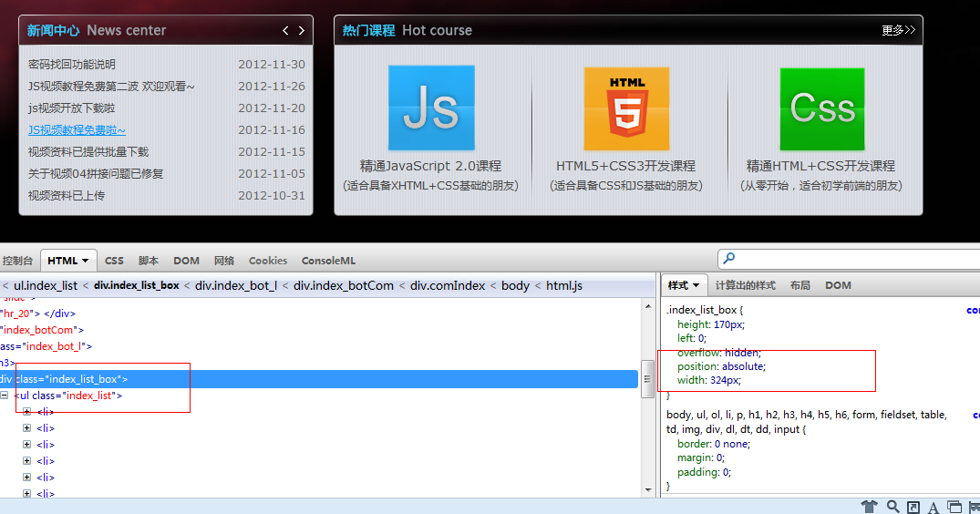Click the blue JS course icon
Image resolution: width=980 pixels, height=514 pixels.
coord(431,108)
